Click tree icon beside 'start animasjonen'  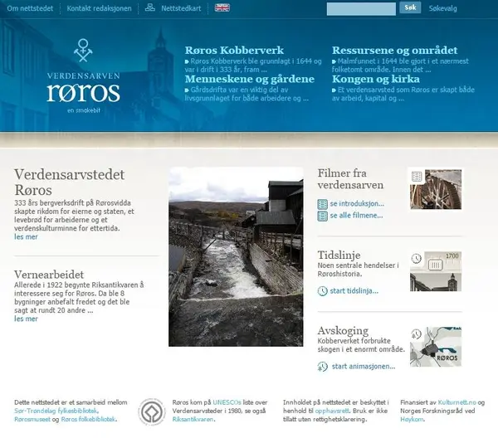pos(323,366)
